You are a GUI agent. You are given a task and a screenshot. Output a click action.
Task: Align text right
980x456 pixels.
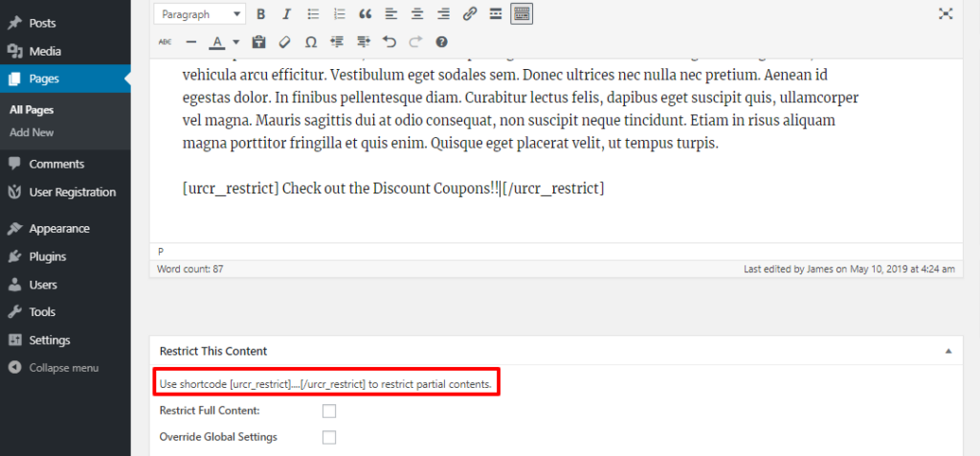pos(443,14)
